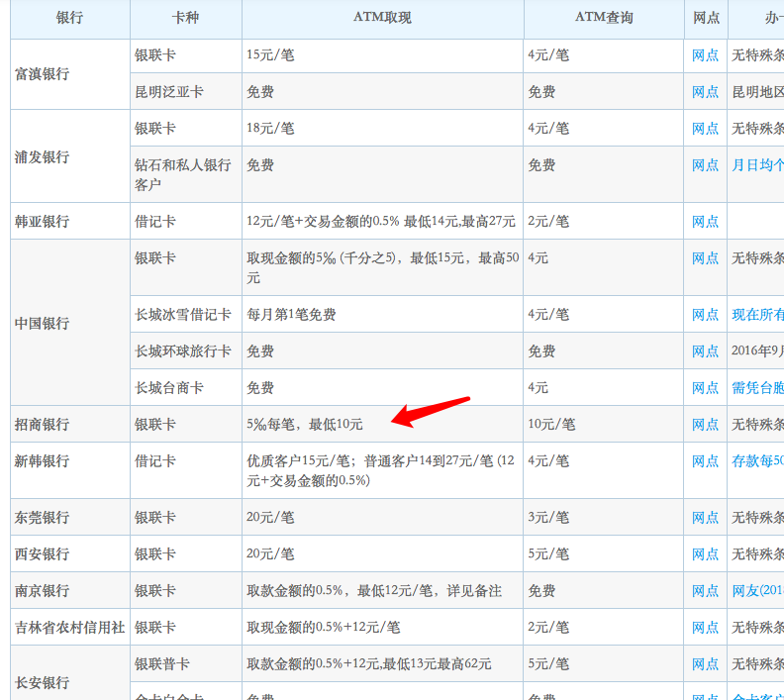Image resolution: width=784 pixels, height=700 pixels.
Task: Click the 东莞银行 网点 link
Action: click(x=705, y=518)
